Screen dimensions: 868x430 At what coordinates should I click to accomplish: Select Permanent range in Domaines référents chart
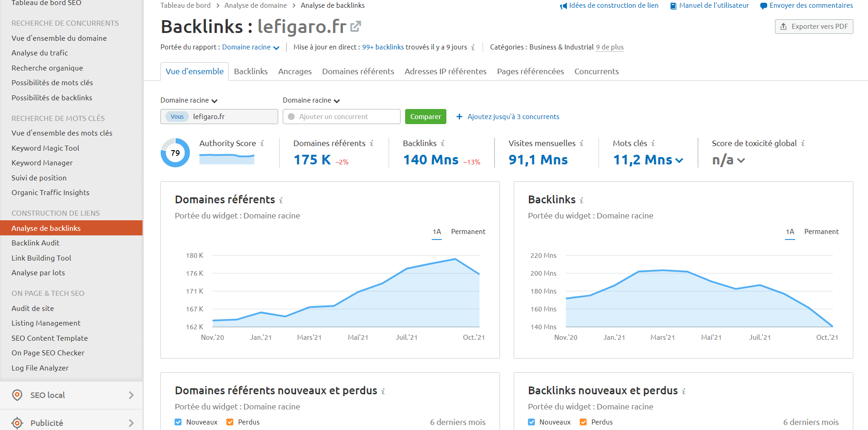pos(468,232)
